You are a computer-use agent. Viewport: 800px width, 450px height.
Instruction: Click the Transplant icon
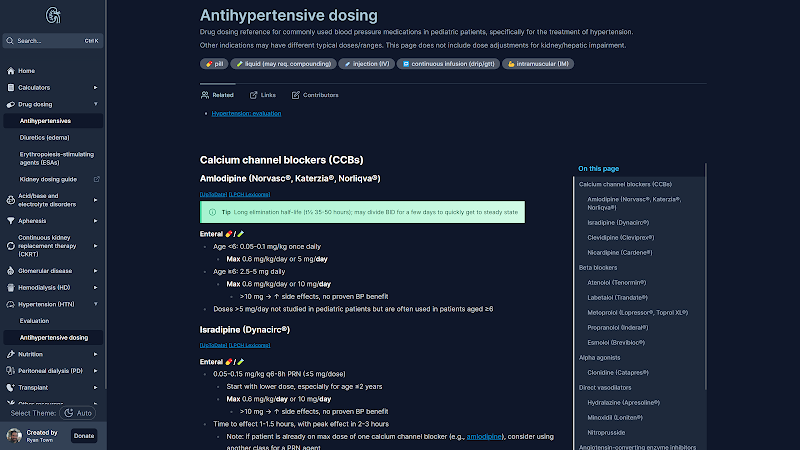click(11, 388)
